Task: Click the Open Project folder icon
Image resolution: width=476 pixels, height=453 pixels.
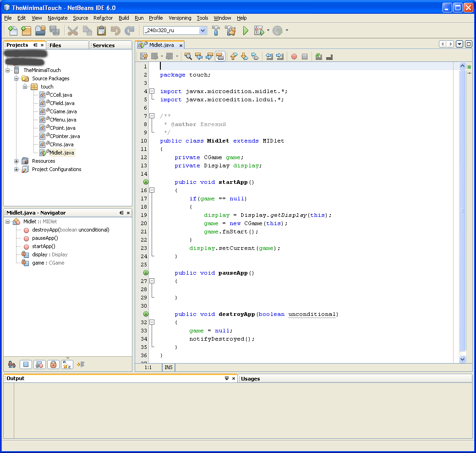Action: (40, 31)
